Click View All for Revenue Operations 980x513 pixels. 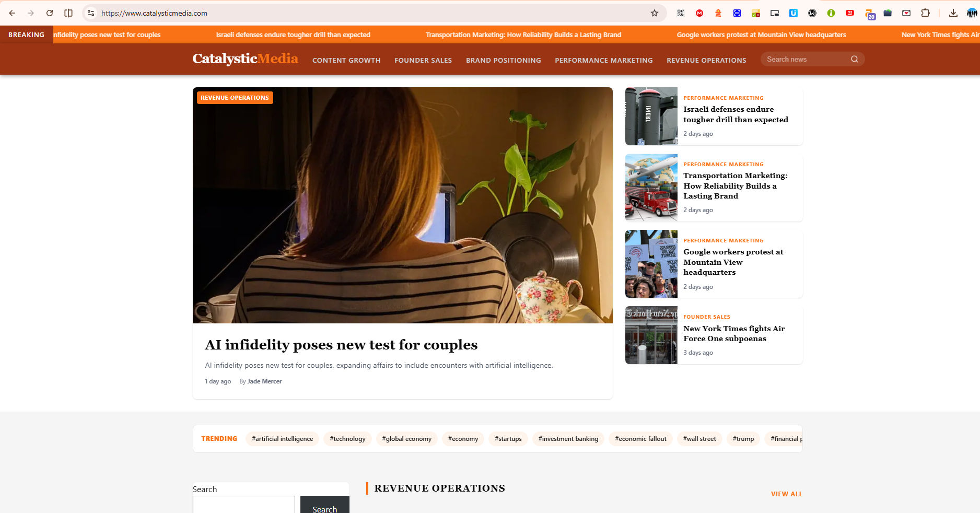787,494
